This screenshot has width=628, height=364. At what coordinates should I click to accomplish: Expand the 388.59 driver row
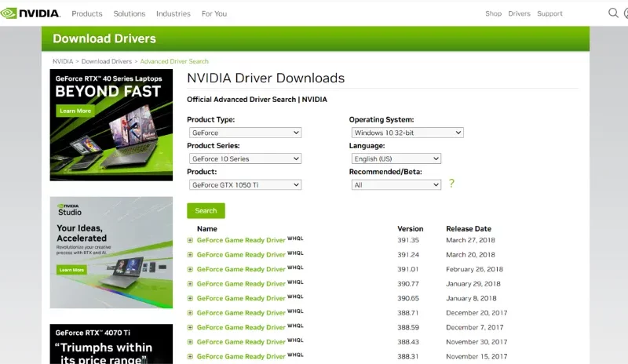[190, 328]
